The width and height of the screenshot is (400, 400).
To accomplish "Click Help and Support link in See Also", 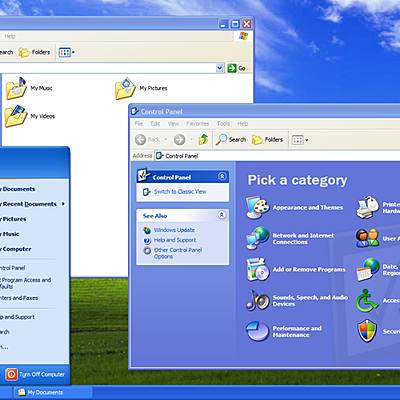I will [175, 240].
